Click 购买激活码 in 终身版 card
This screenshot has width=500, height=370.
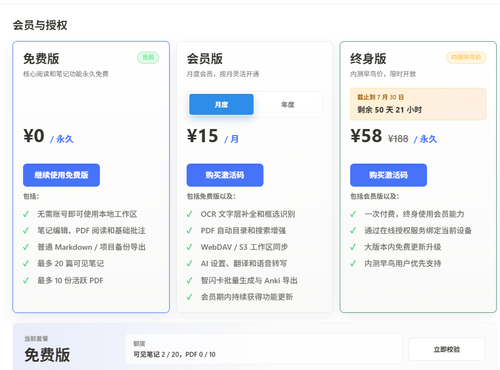point(388,175)
